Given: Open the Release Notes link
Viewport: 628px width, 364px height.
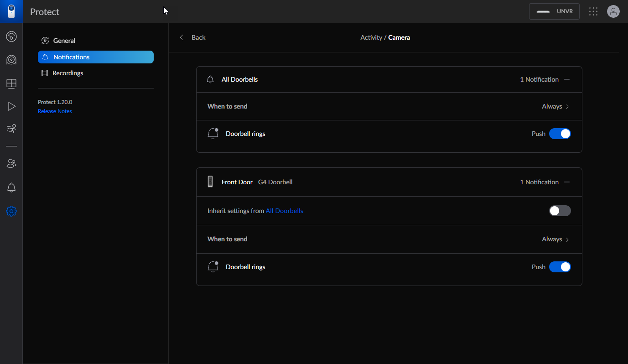Looking at the screenshot, I should (55, 111).
